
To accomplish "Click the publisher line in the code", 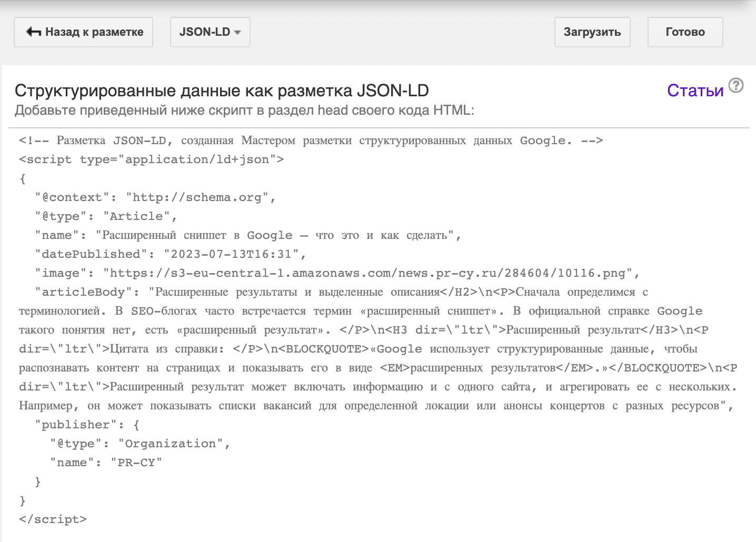I will click(x=87, y=425).
